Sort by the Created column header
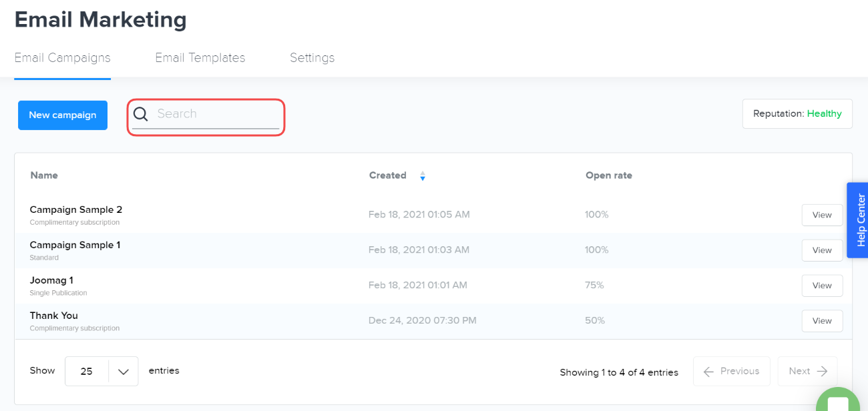Screen dimensions: 868x411 point(387,175)
